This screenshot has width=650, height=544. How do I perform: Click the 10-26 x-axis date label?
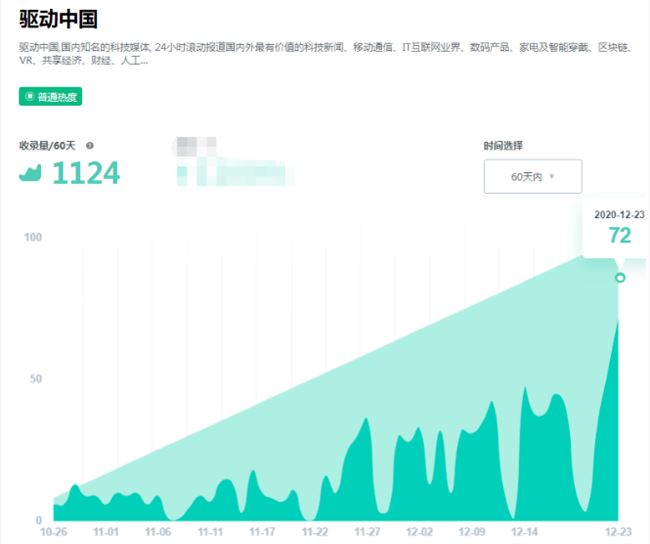click(53, 532)
